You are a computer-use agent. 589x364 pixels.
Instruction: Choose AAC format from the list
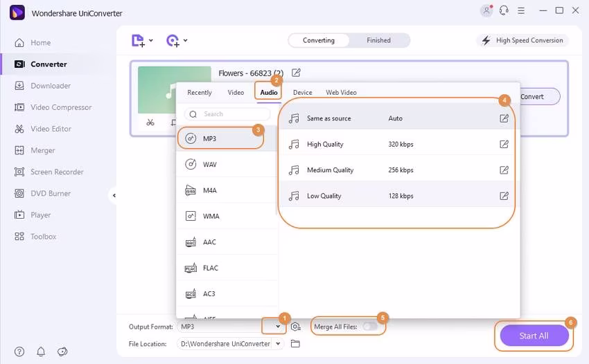[x=227, y=242]
